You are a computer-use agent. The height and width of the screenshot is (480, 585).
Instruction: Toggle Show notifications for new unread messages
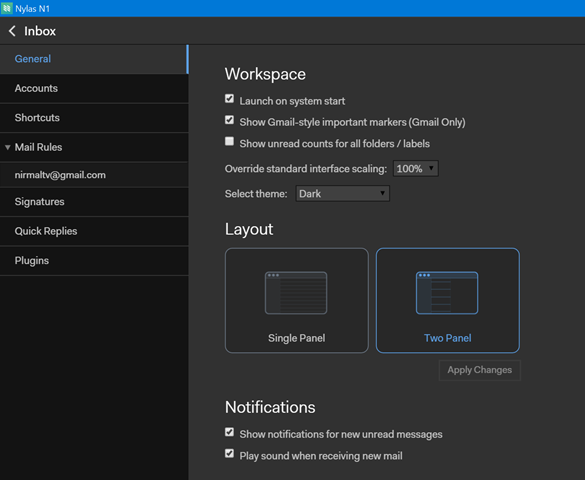(229, 432)
